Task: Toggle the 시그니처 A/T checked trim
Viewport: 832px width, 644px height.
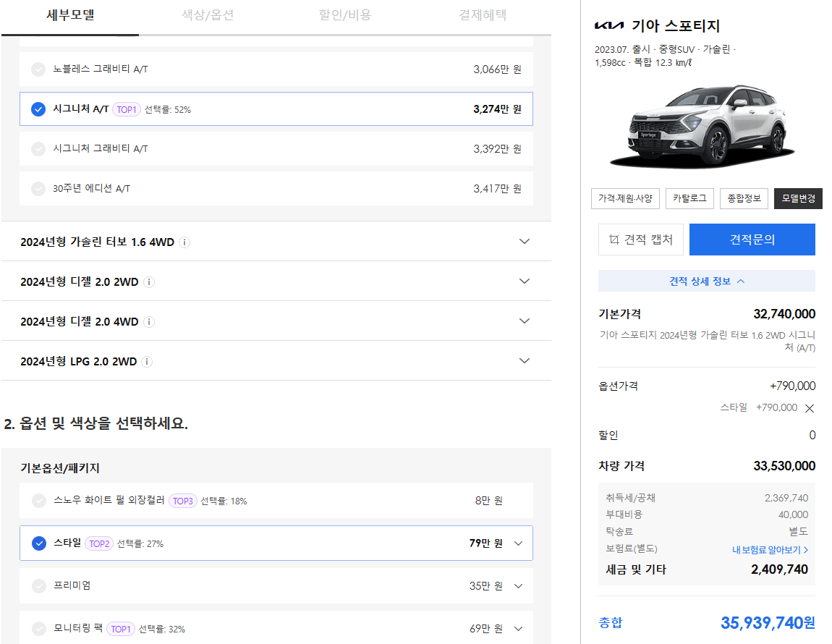Action: (x=276, y=109)
